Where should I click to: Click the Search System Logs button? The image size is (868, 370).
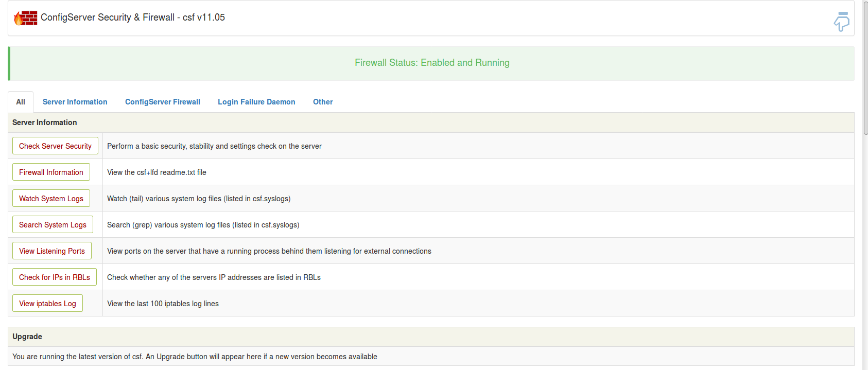[53, 225]
